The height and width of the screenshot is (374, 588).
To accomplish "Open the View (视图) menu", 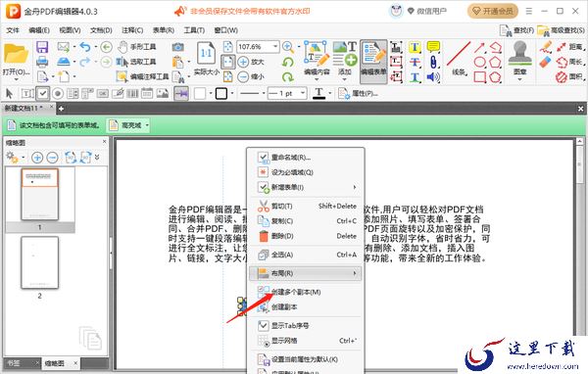I will pyautogui.click(x=70, y=30).
